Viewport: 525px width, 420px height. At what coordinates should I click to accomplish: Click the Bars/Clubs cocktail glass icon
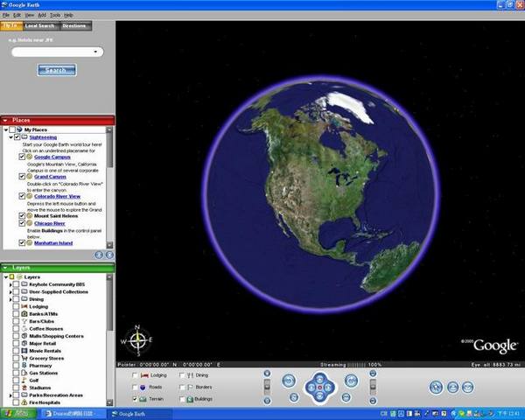click(x=24, y=321)
